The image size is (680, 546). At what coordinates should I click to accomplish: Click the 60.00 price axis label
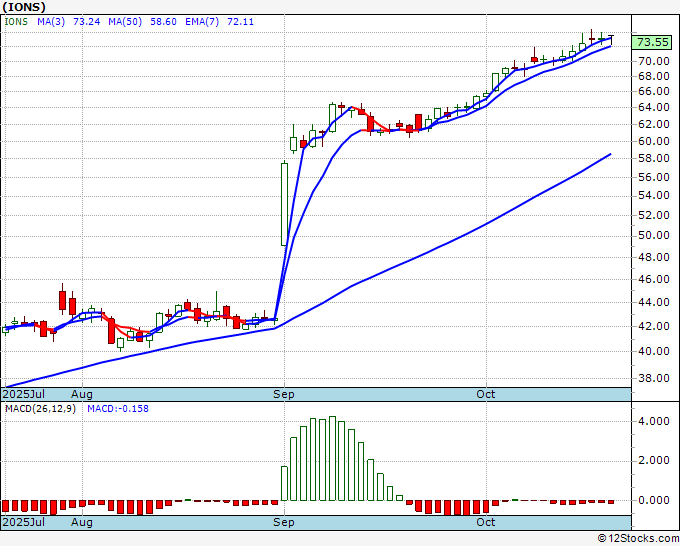tap(653, 141)
